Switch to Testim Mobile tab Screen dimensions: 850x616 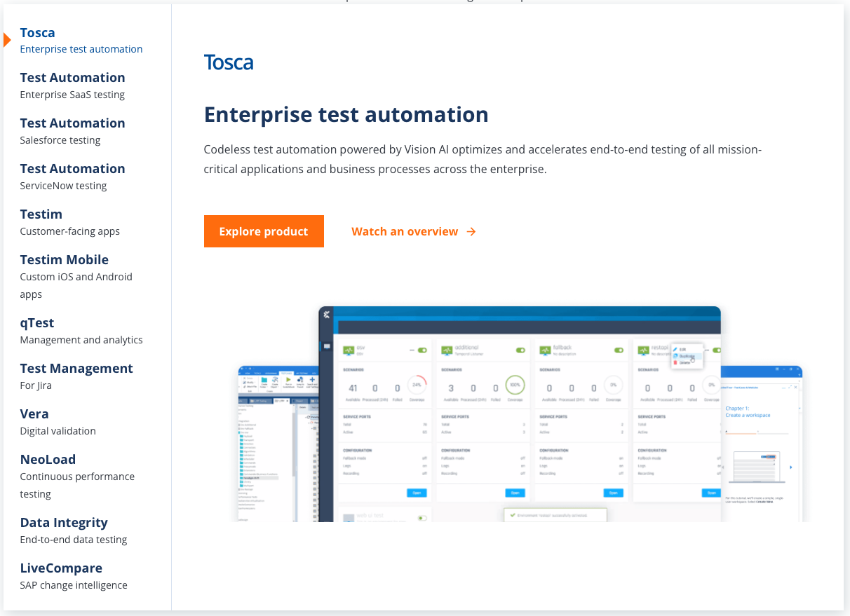[76, 277]
